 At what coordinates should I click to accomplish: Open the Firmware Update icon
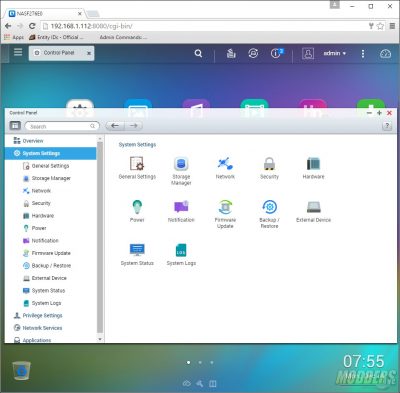click(225, 207)
